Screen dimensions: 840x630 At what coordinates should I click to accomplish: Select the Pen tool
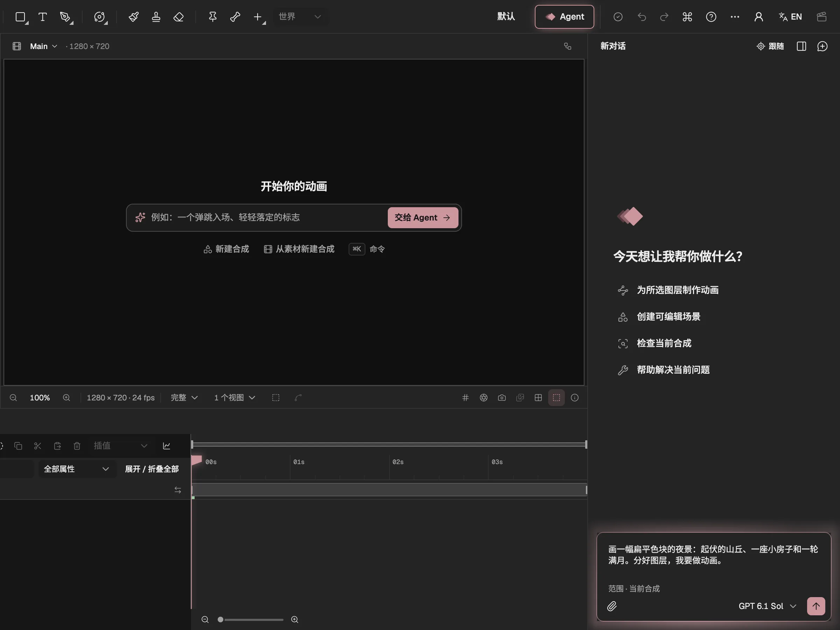coord(65,17)
